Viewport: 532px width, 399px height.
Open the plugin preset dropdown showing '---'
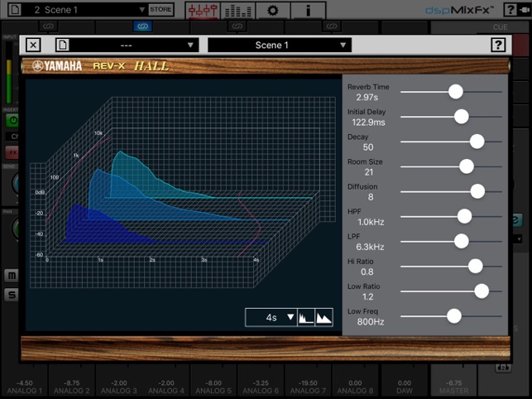(133, 45)
